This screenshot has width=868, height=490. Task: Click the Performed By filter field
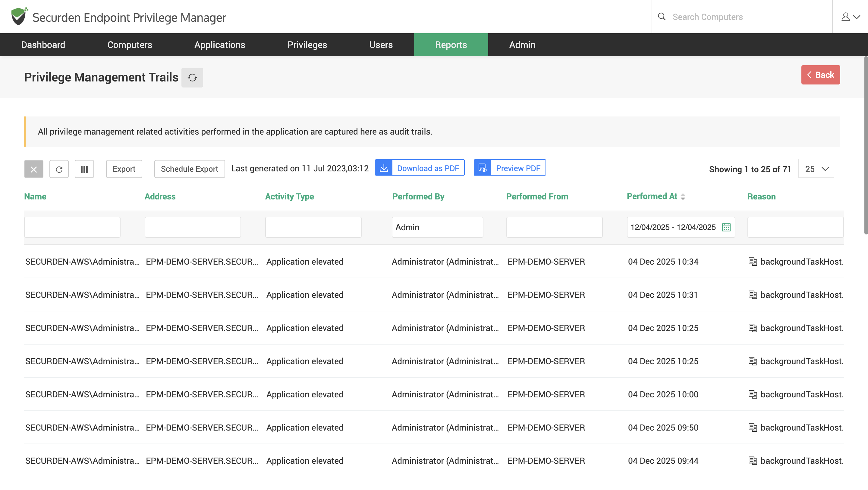point(437,227)
